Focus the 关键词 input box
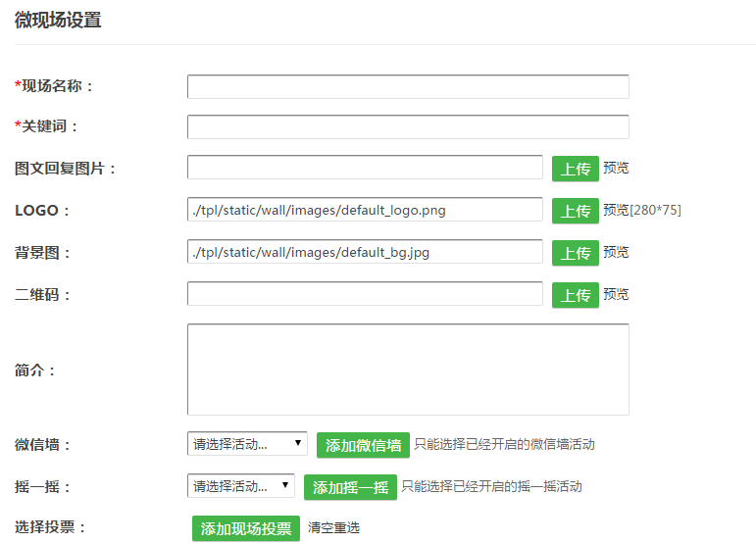 (x=407, y=126)
